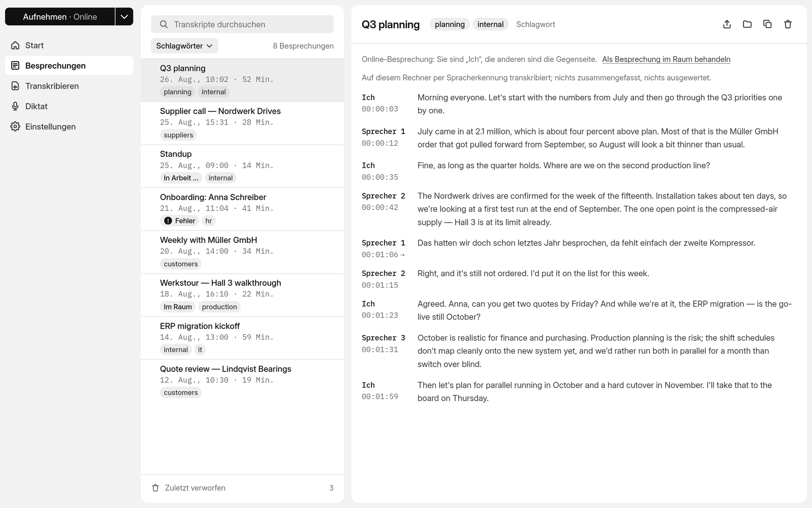812x508 pixels.
Task: Click the 'planning' tag in transcript header
Action: (x=450, y=24)
